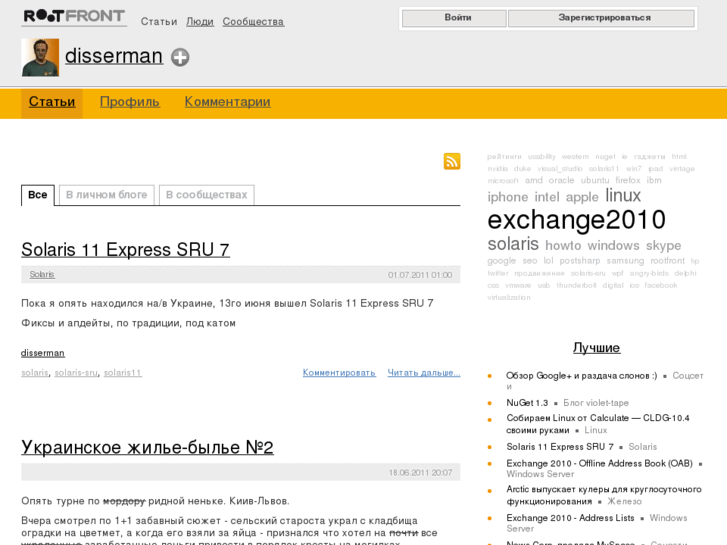Viewport: 727px width, 545px height.
Task: Open article Solaris 11 Express SRU 7 title
Action: [125, 250]
